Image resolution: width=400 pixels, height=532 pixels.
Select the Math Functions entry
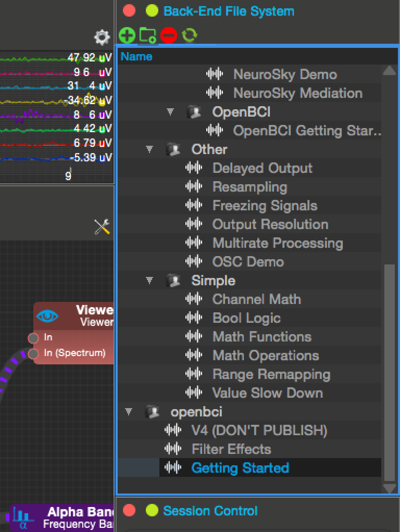pos(262,337)
